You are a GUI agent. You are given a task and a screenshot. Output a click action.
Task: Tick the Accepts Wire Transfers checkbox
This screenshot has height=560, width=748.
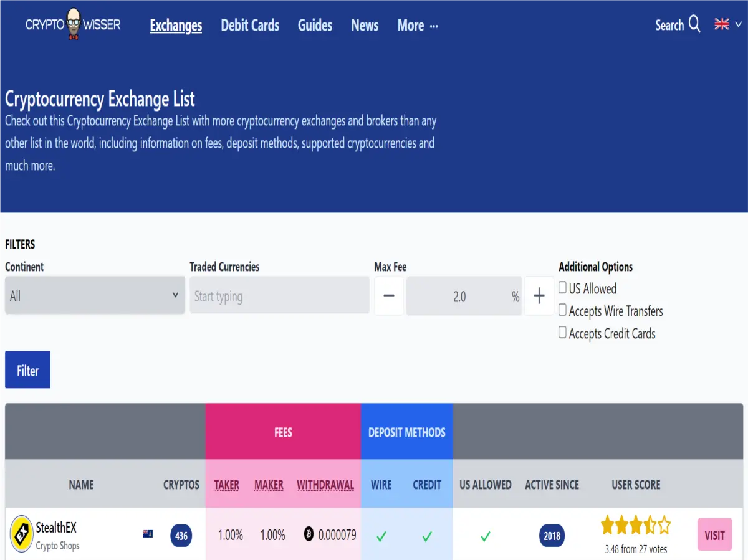coord(563,310)
